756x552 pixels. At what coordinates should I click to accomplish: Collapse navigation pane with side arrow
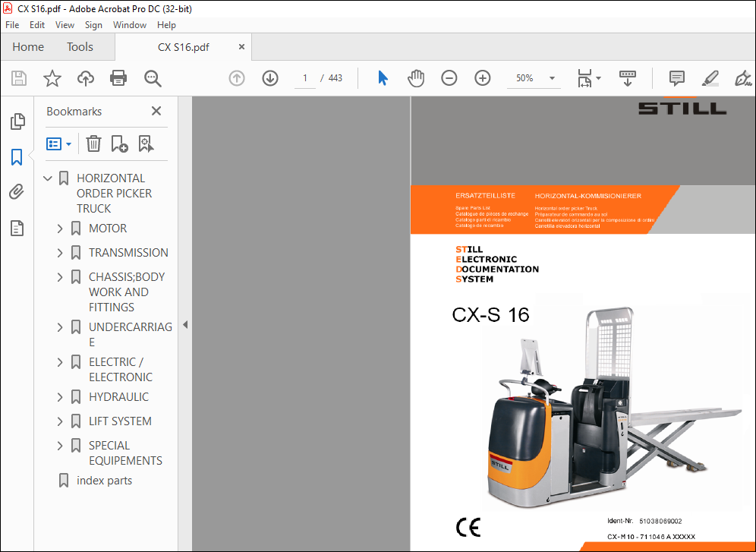[x=185, y=325]
